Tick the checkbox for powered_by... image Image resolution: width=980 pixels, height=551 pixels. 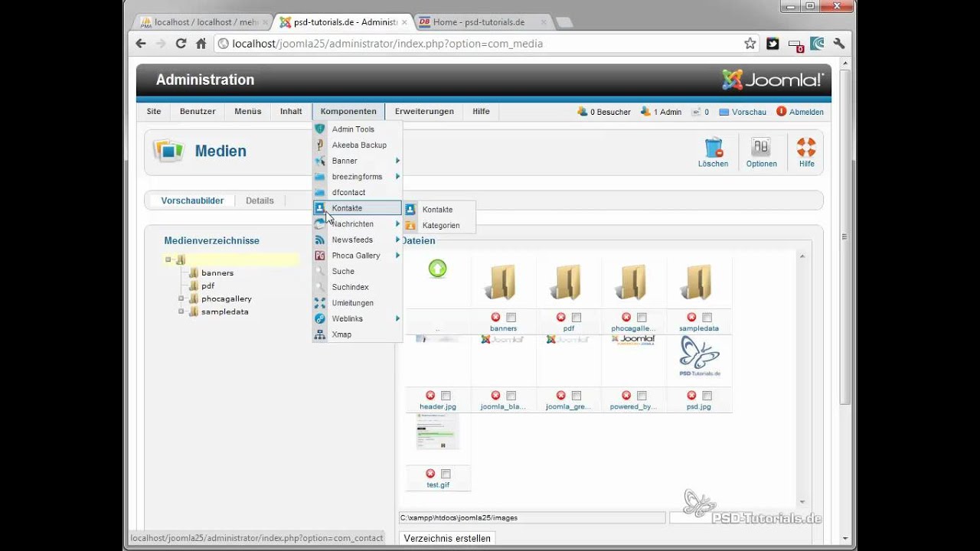642,396
